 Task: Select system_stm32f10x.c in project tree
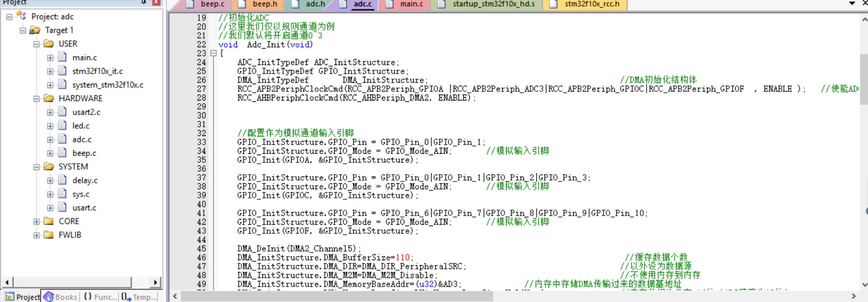pos(108,85)
